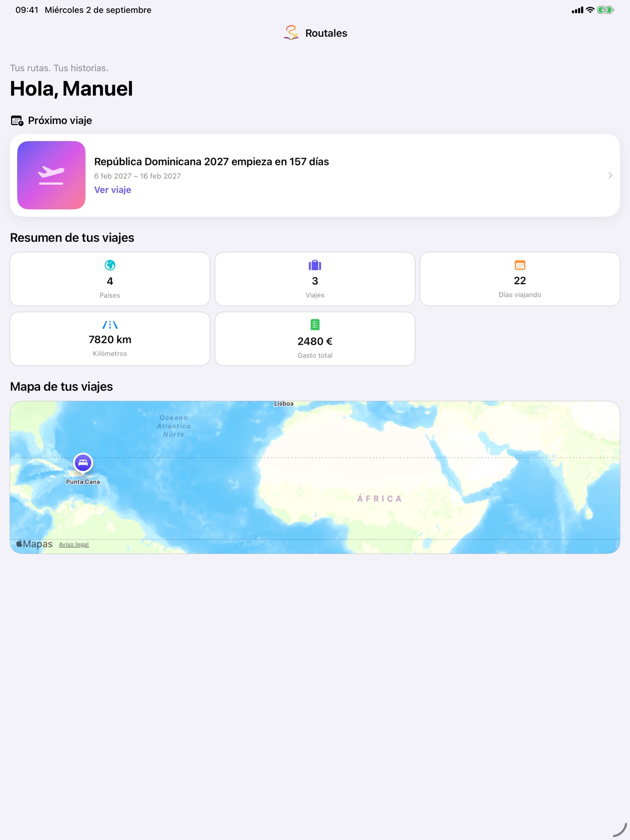Click the '09:41' clock in status bar
Image resolution: width=630 pixels, height=840 pixels.
click(x=27, y=10)
